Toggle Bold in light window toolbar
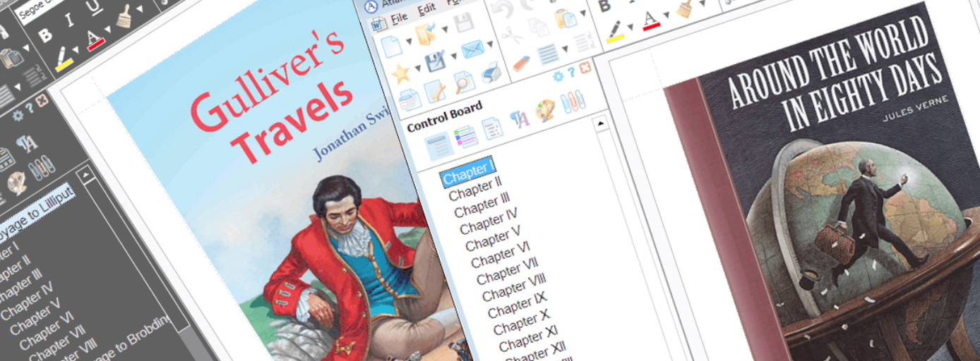This screenshot has height=361, width=980. pos(604,6)
